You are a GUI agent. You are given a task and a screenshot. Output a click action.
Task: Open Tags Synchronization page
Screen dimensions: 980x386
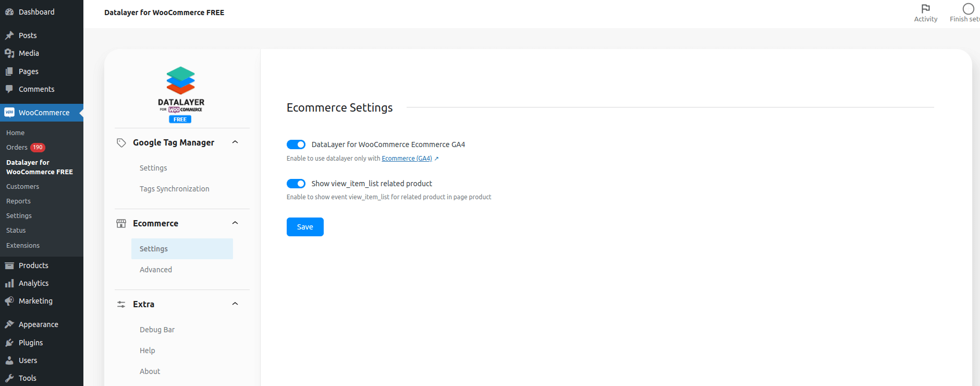click(175, 189)
